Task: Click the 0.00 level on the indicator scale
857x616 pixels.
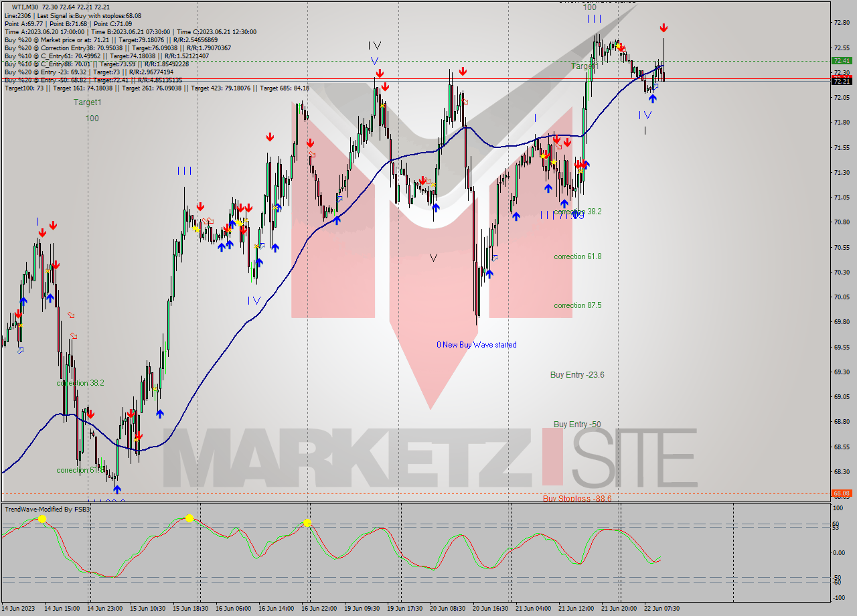Action: click(x=840, y=553)
